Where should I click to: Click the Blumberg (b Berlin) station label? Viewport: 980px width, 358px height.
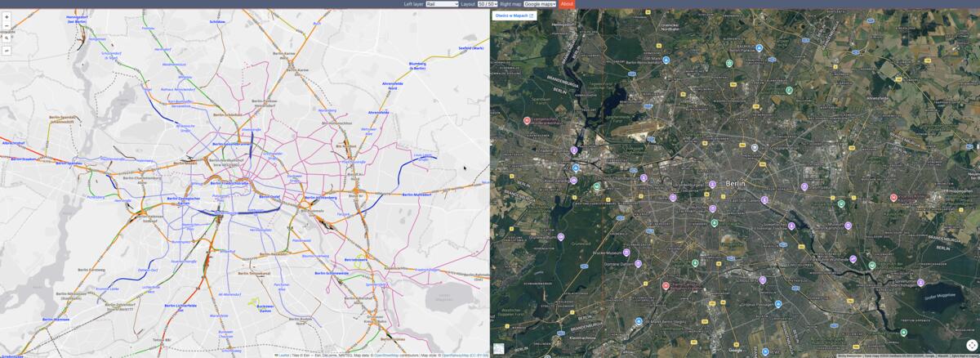coord(417,65)
